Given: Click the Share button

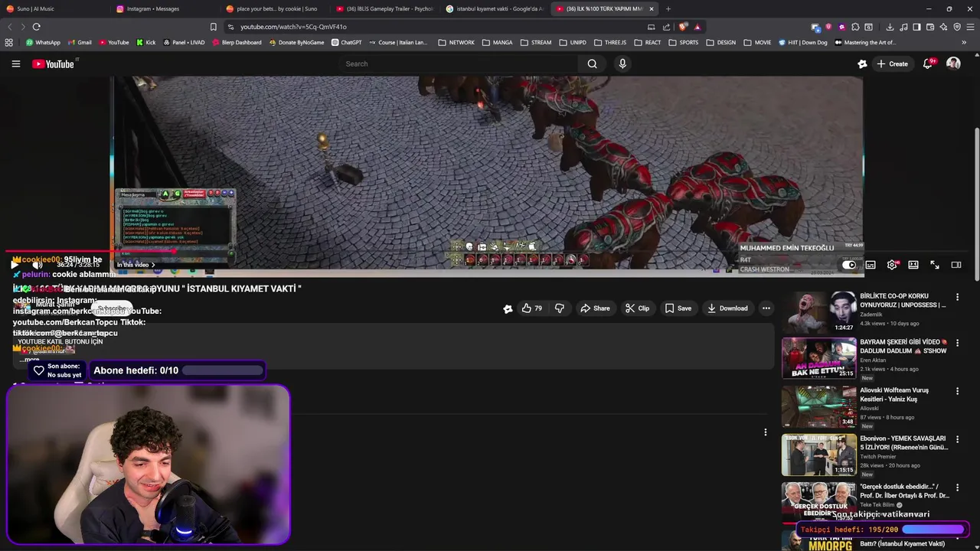Looking at the screenshot, I should click(x=595, y=308).
